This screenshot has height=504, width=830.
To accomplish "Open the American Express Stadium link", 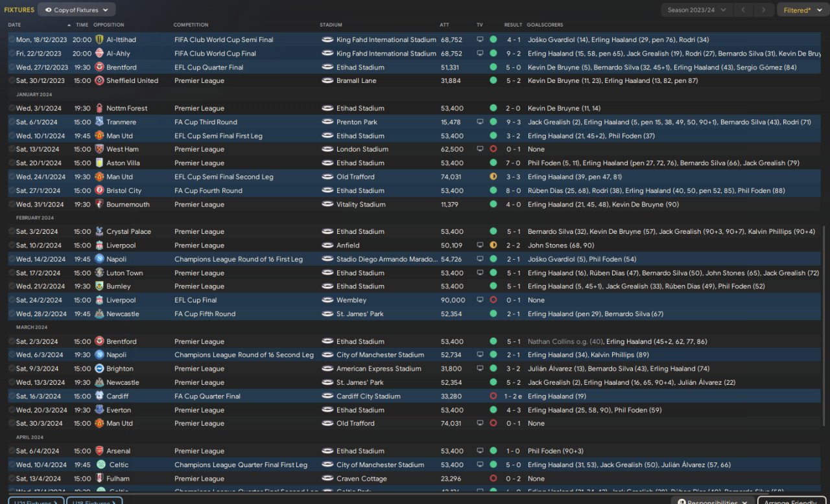I will click(379, 369).
